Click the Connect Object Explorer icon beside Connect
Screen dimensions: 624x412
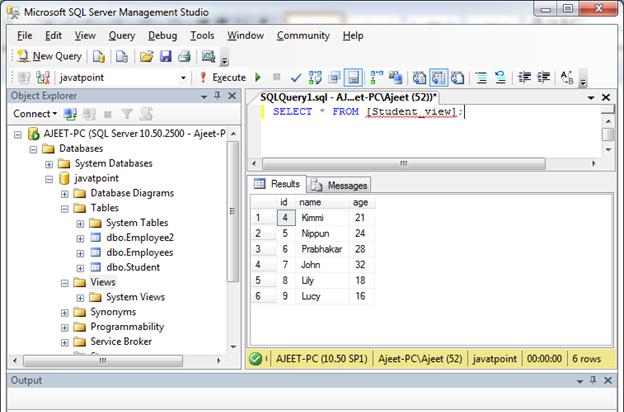coord(70,114)
